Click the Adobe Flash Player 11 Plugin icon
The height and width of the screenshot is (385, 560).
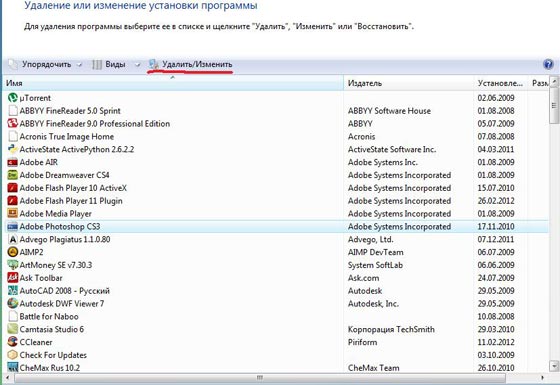12,201
